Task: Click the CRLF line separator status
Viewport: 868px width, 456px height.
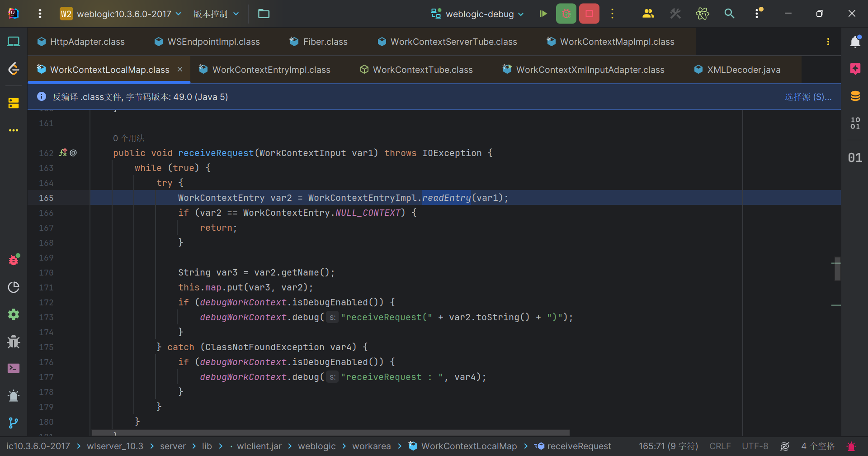Action: tap(720, 446)
